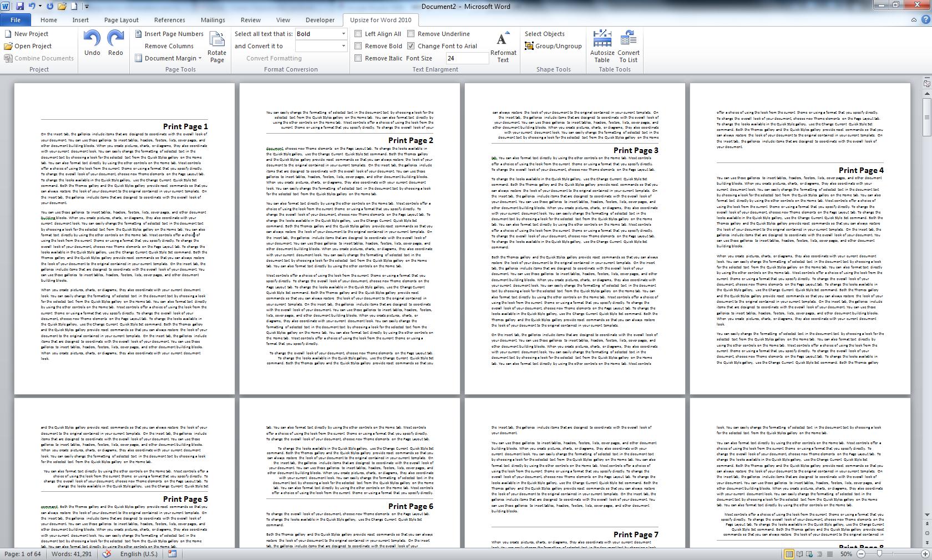The image size is (932, 560).
Task: Select Web Layout view icon in status bar
Action: pos(809,554)
